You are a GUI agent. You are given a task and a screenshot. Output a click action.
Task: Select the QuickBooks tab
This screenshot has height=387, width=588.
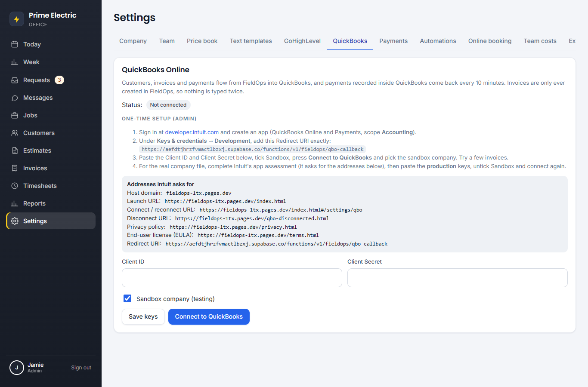(x=350, y=41)
